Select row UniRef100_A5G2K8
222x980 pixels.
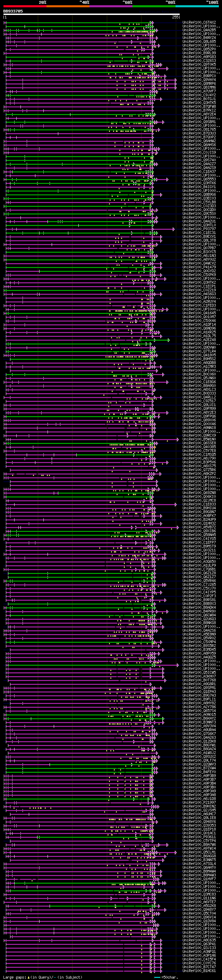click(199, 906)
